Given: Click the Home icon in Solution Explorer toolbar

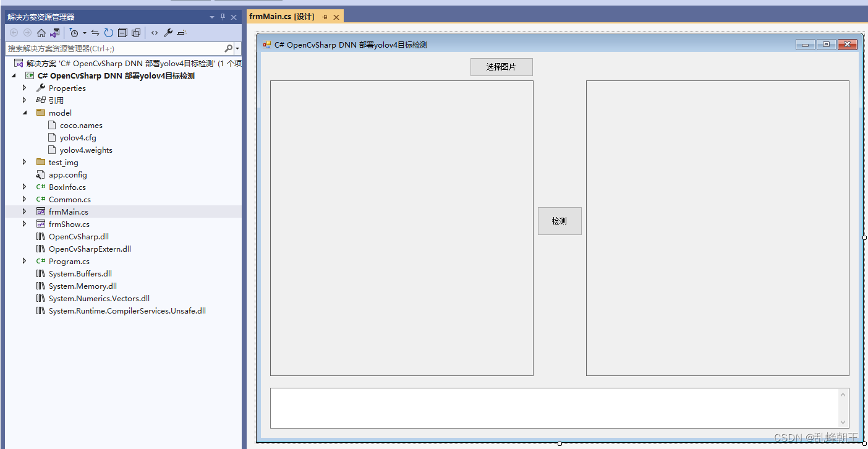Looking at the screenshot, I should coord(41,33).
